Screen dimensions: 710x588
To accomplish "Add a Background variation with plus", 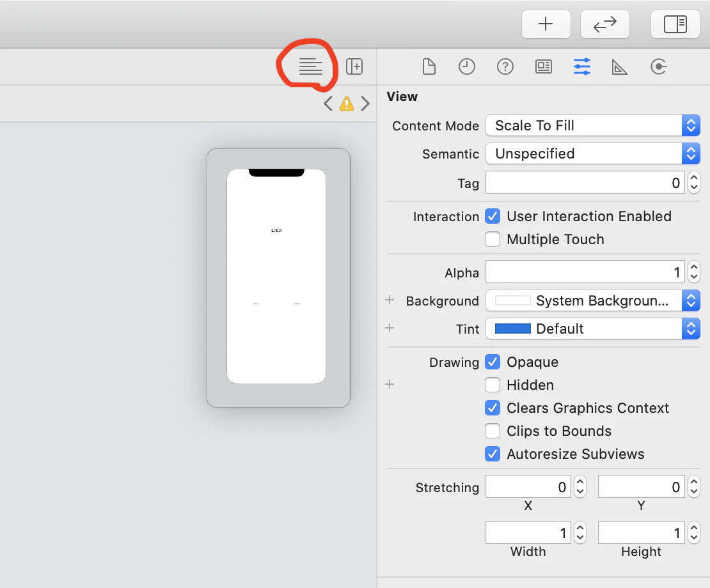I will (x=390, y=300).
